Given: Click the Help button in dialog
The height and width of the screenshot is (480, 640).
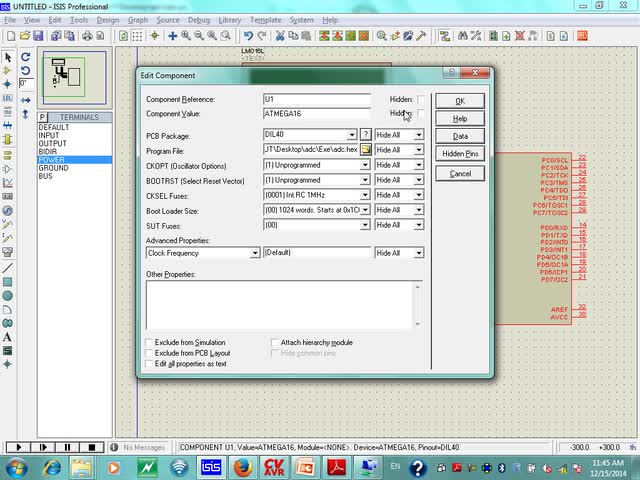Looking at the screenshot, I should [x=460, y=119].
